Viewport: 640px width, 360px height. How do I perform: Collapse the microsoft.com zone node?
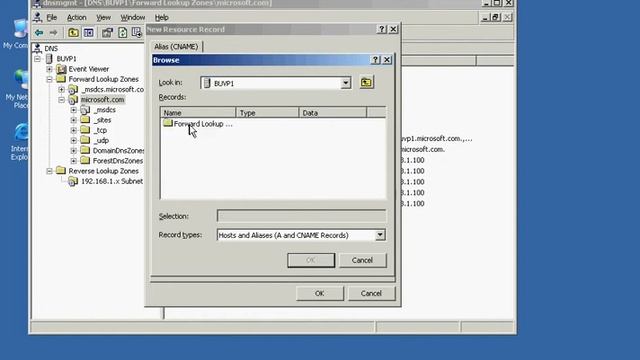pos(62,100)
